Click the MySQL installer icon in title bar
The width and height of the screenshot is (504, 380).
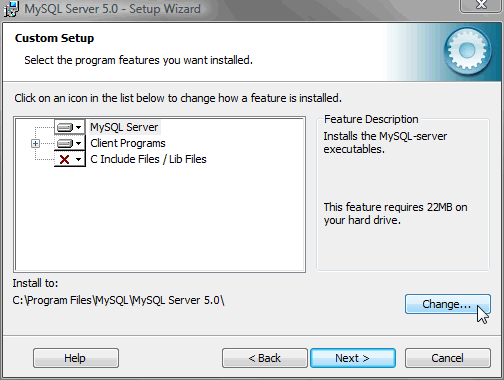11,9
